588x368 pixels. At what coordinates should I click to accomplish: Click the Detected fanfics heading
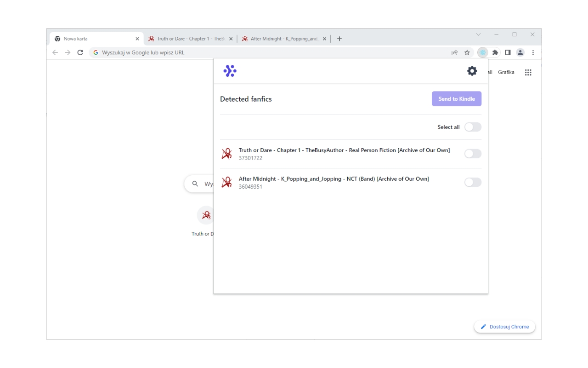coord(246,99)
